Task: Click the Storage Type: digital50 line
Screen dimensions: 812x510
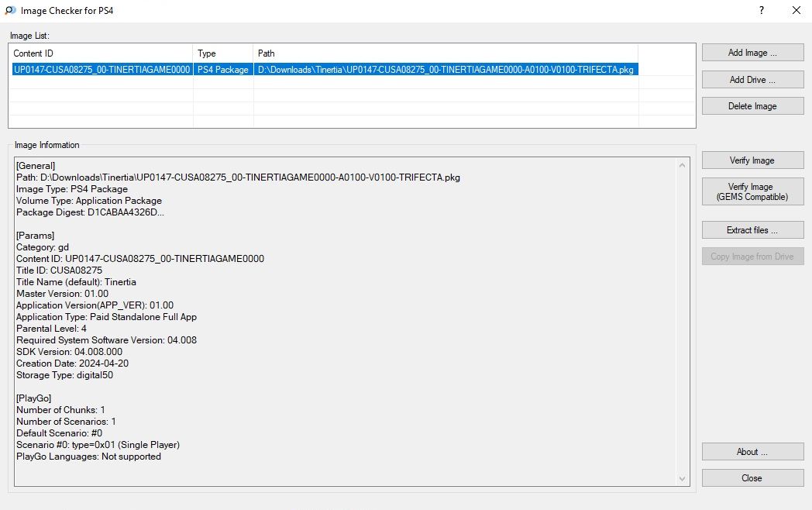Action: point(65,375)
